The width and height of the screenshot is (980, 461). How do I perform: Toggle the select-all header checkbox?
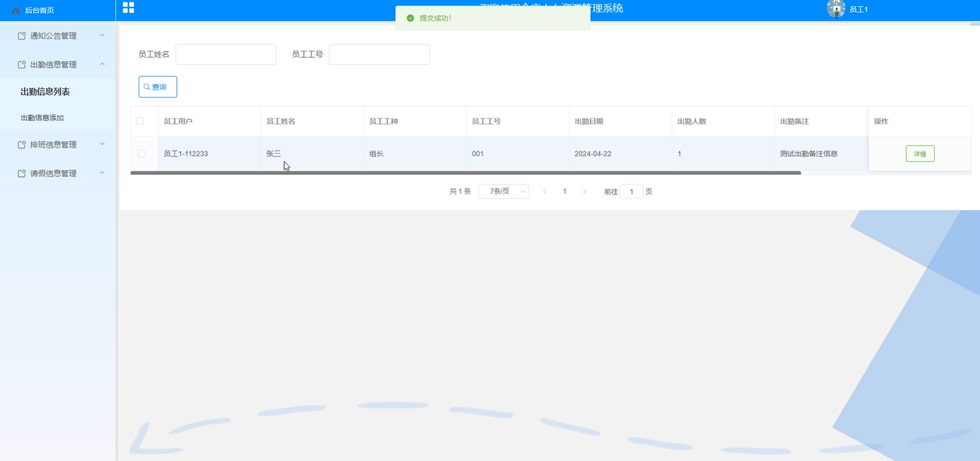(x=139, y=121)
